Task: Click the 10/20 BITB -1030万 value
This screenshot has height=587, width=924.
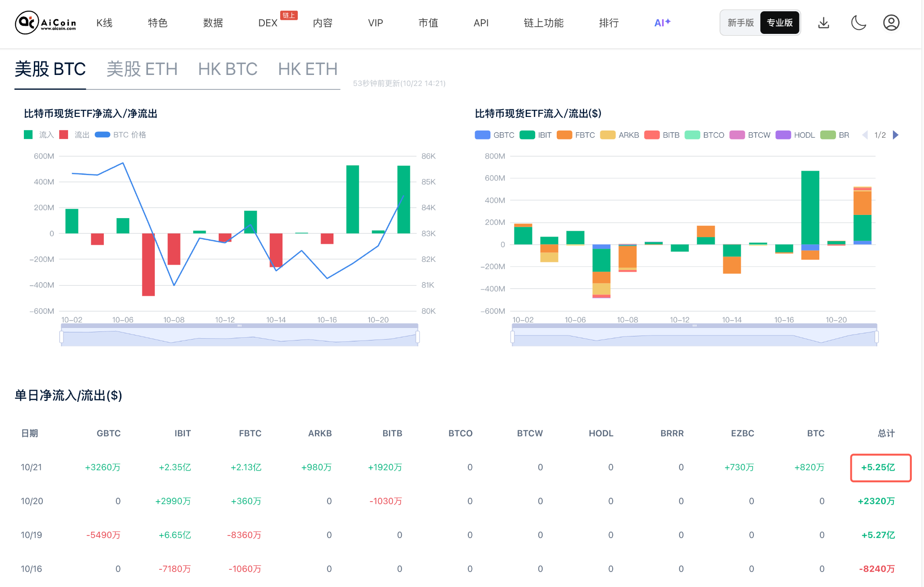Action: (x=386, y=501)
